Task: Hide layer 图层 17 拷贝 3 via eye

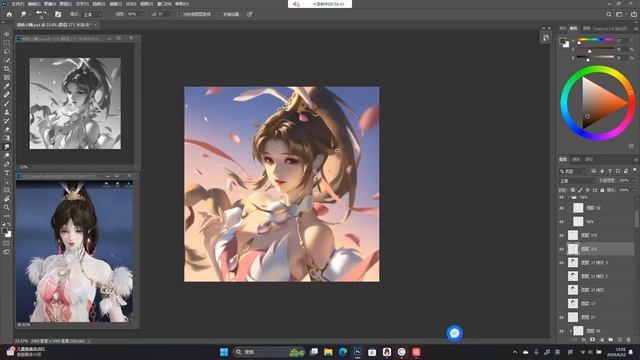Action: [562, 263]
